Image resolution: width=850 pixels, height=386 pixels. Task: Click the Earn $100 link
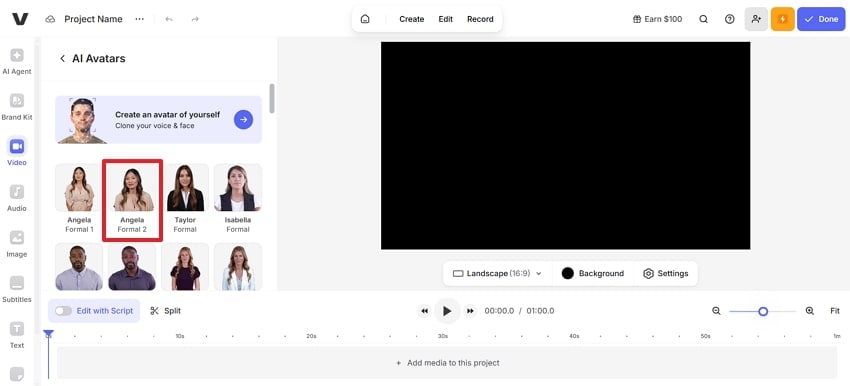point(657,19)
